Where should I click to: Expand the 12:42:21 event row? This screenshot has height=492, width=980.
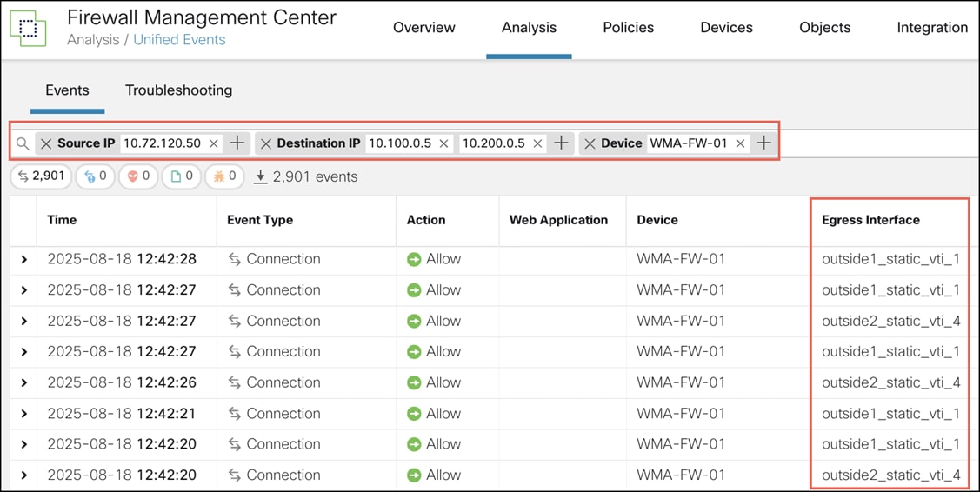click(x=23, y=414)
